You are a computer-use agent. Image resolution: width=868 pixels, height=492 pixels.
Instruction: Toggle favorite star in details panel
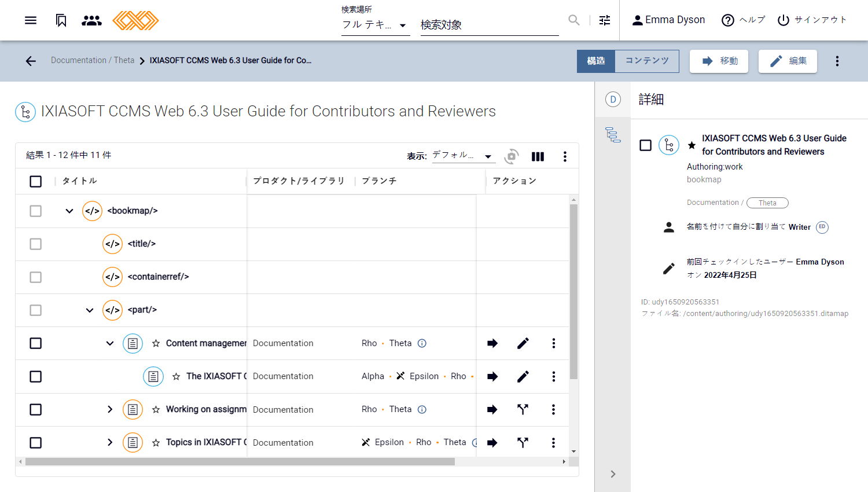click(692, 145)
